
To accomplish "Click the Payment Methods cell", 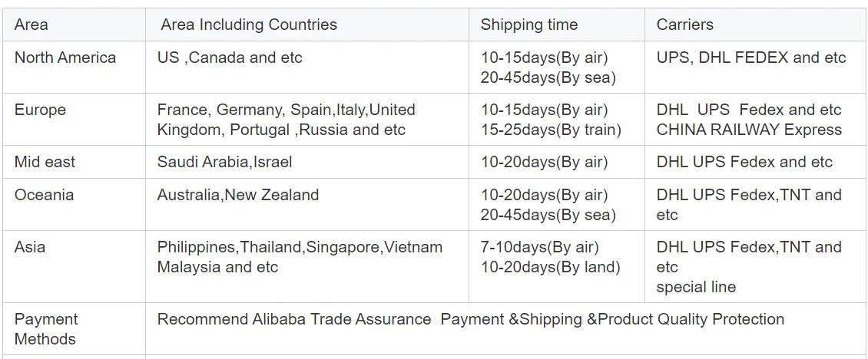I will click(x=46, y=329).
